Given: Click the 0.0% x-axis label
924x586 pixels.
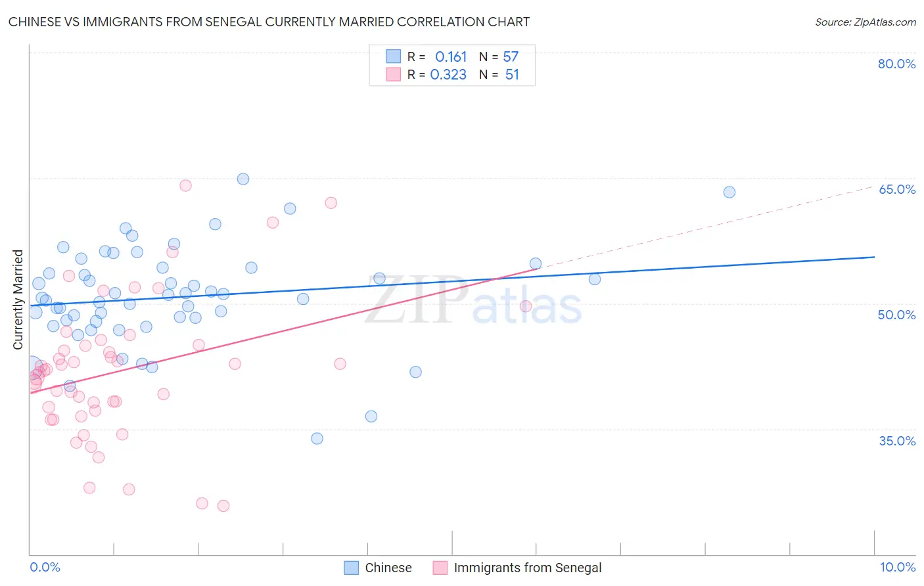Looking at the screenshot, I should pyautogui.click(x=45, y=567).
